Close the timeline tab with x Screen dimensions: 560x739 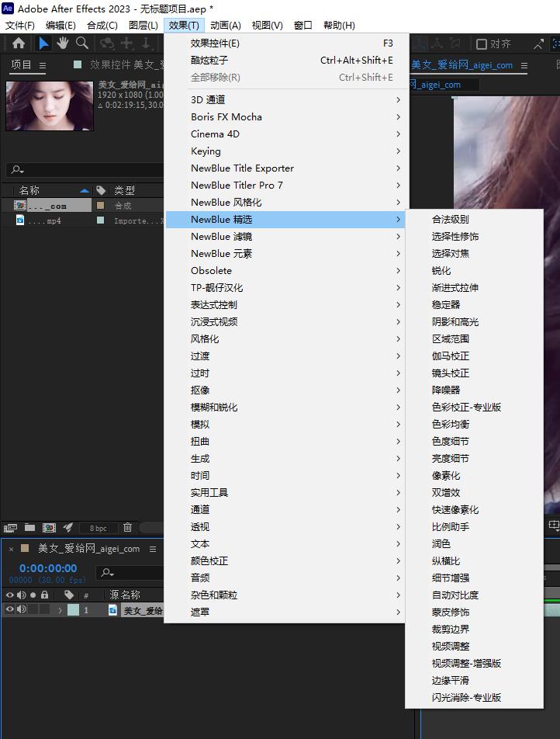(x=12, y=549)
